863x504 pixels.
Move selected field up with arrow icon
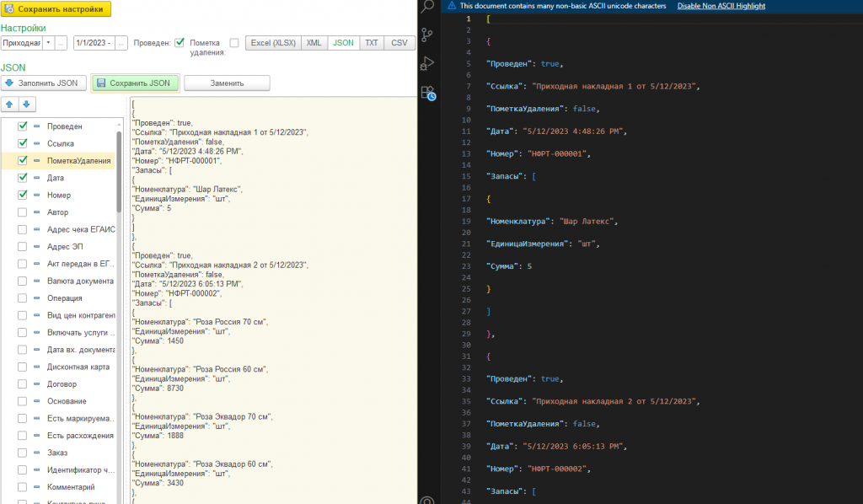pyautogui.click(x=10, y=105)
